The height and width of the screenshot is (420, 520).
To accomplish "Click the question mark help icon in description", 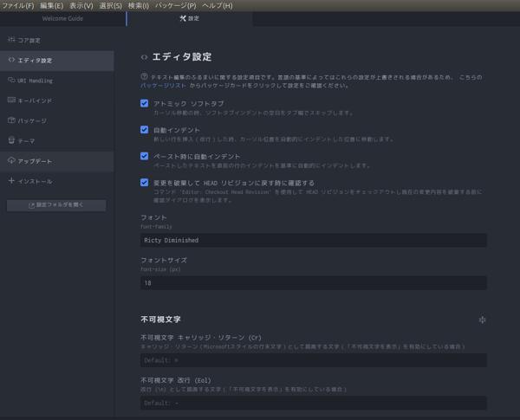I will coord(144,76).
